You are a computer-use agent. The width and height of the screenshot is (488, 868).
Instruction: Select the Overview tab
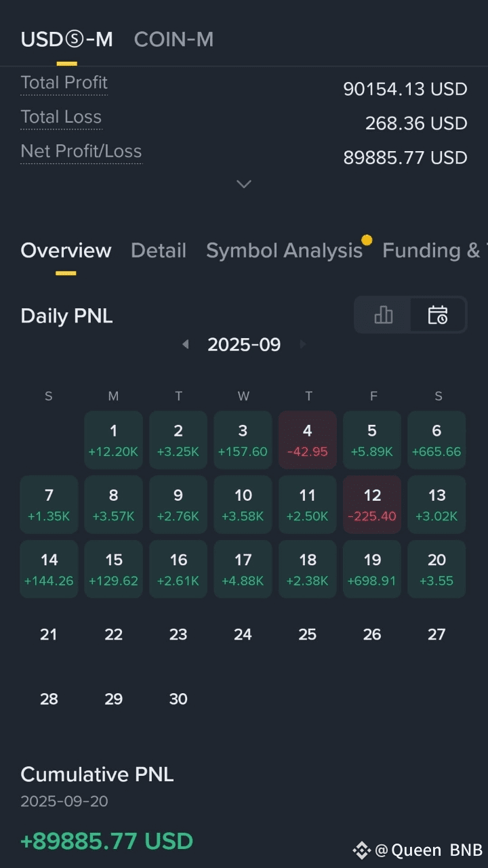click(66, 251)
